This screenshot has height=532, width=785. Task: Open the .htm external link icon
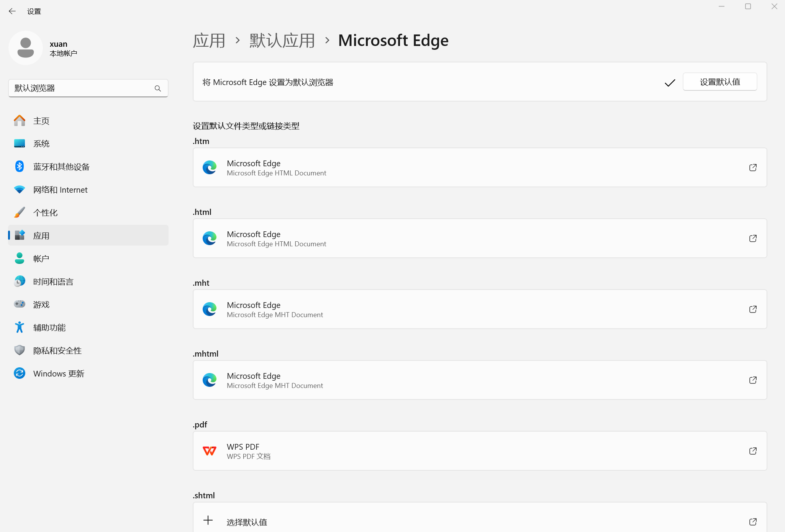[753, 168]
